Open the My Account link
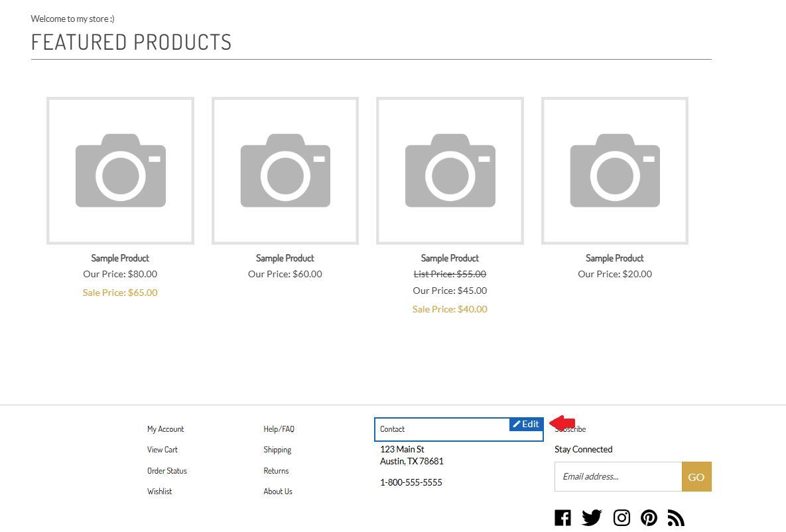The height and width of the screenshot is (532, 786). (165, 429)
